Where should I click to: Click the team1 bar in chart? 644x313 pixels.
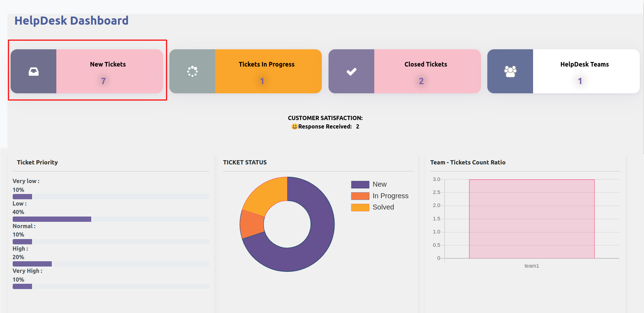pyautogui.click(x=532, y=219)
